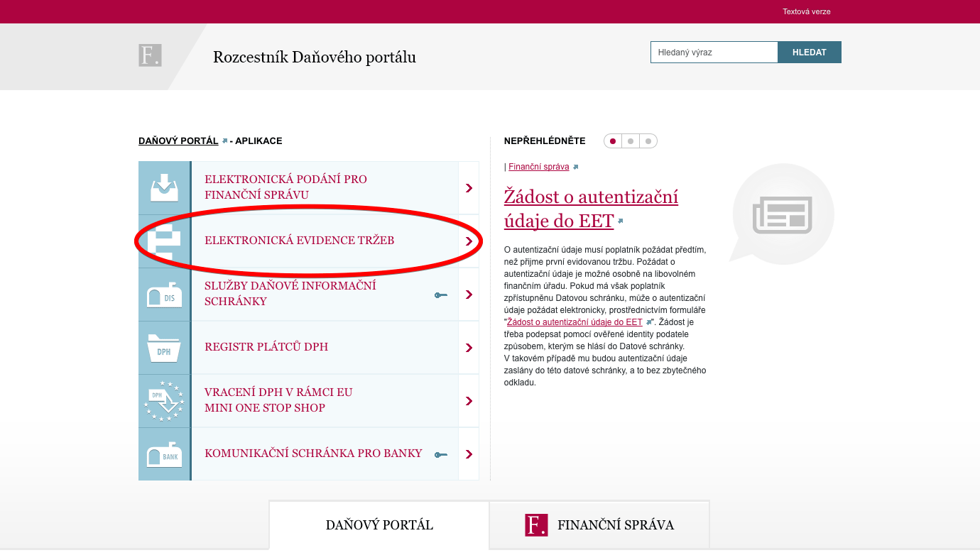The height and width of the screenshot is (560, 980).
Task: Click the key icon beside Služby daňové informační schránky
Action: coord(441,295)
